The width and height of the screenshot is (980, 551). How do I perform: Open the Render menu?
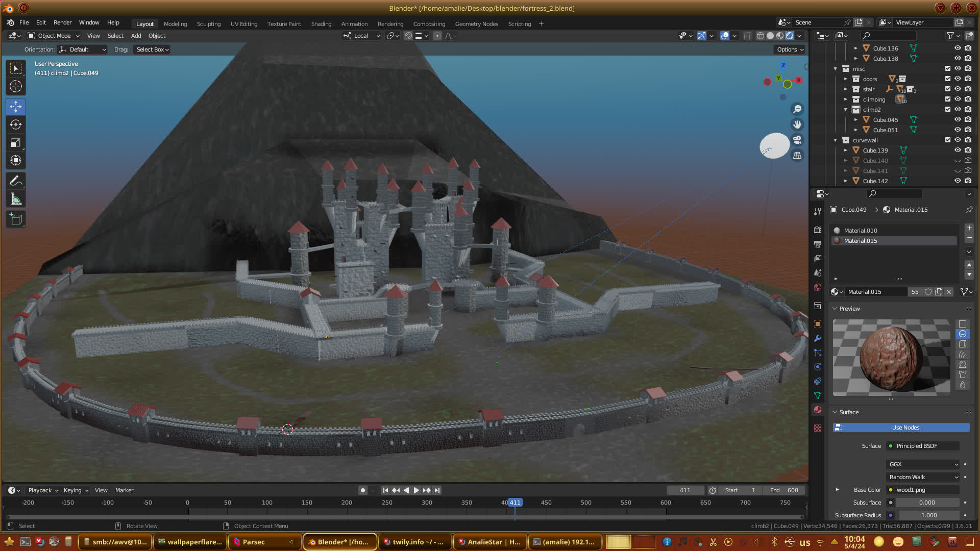pos(62,22)
